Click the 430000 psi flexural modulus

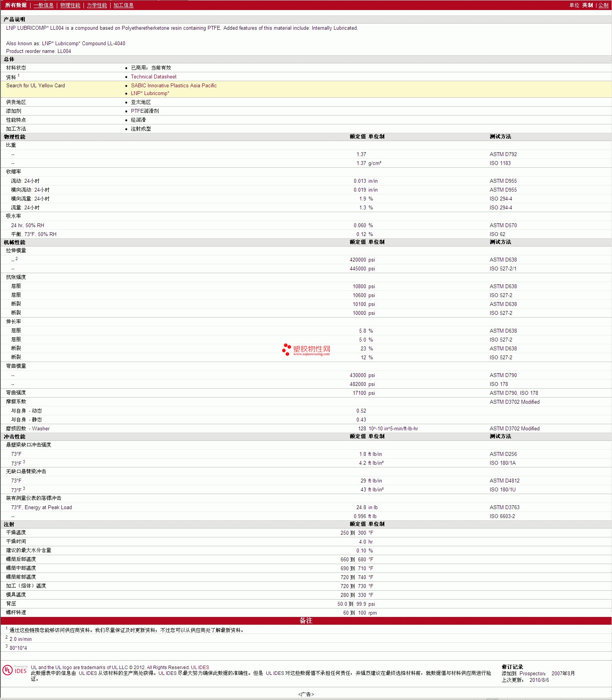362,375
